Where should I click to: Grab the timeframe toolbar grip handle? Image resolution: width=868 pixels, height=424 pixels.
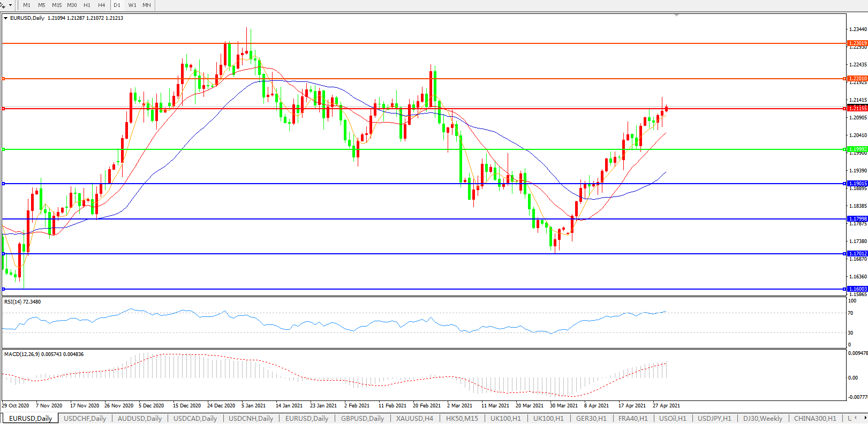[18, 5]
